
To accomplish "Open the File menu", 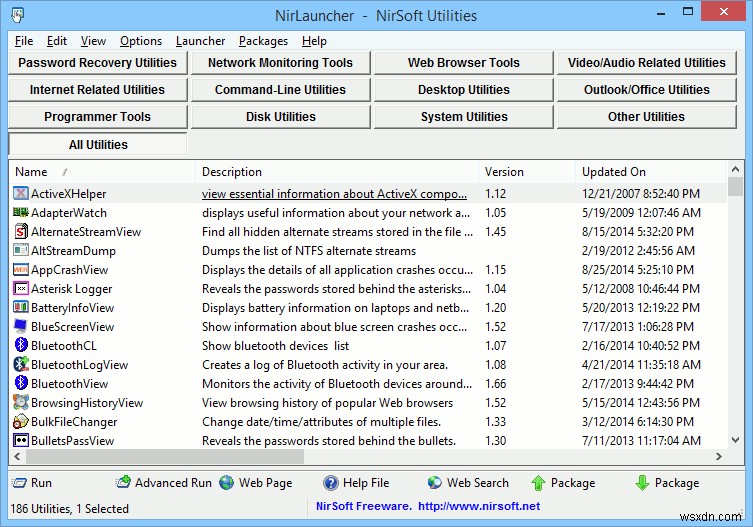I will tap(24, 41).
